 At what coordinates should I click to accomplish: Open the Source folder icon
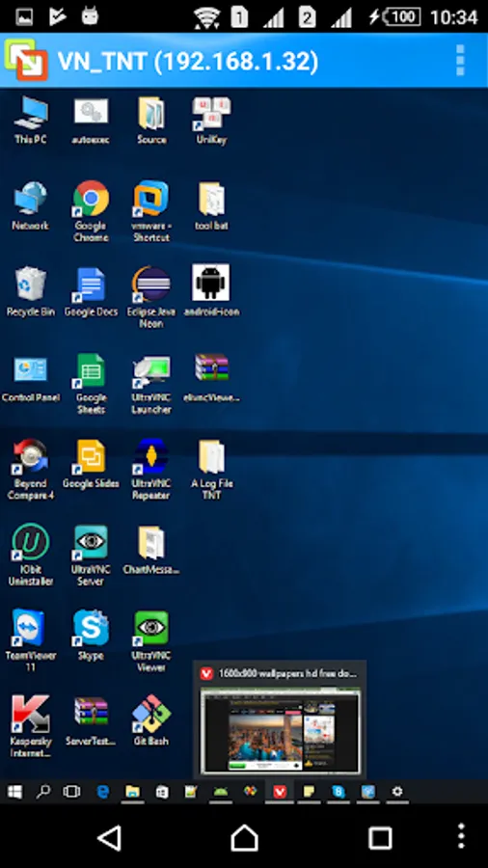point(151,121)
